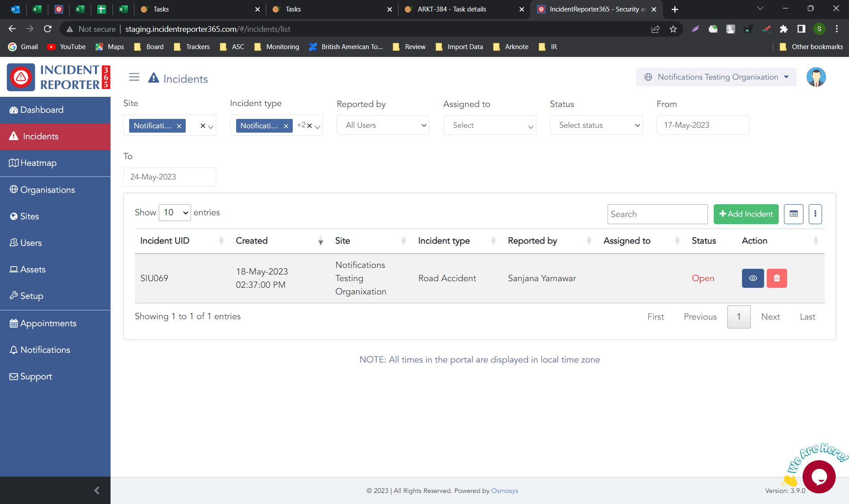This screenshot has height=504, width=849.
Task: Open the hamburger menu icon
Action: point(134,77)
